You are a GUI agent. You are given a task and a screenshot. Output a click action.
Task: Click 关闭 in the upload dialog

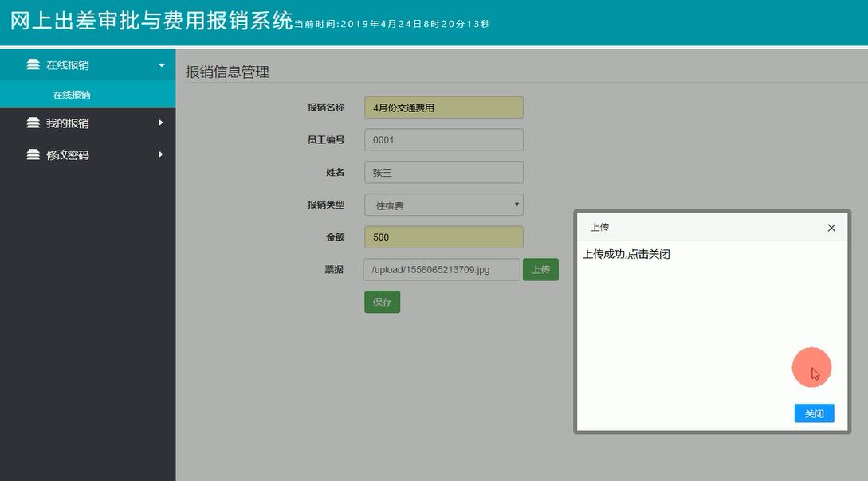point(814,413)
